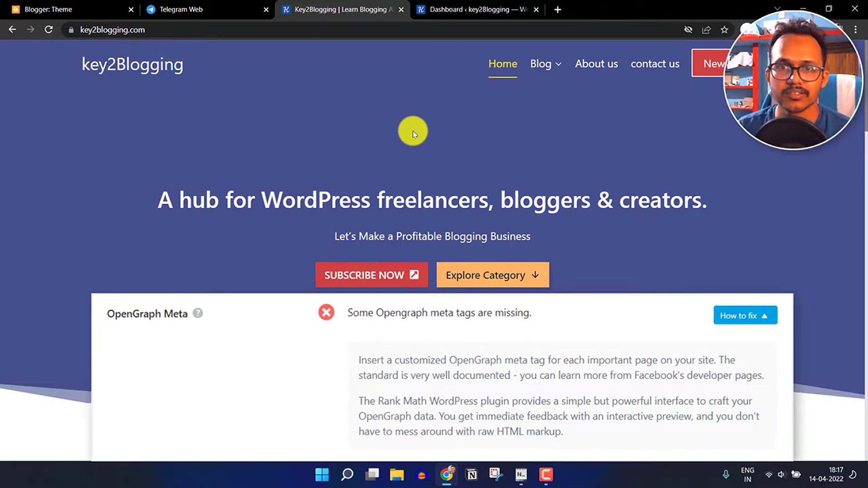Close the Blogger: Theme tab
The width and height of the screenshot is (868, 488).
pyautogui.click(x=131, y=9)
